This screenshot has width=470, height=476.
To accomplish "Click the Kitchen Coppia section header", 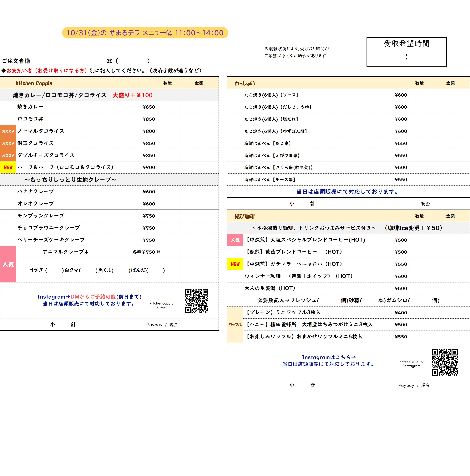I will point(34,83).
